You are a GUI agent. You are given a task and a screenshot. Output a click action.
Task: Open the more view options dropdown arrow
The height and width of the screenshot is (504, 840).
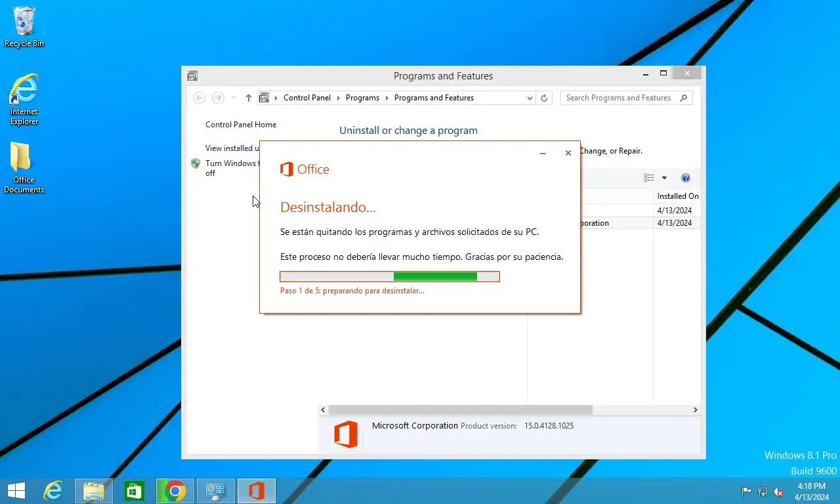[x=664, y=178]
